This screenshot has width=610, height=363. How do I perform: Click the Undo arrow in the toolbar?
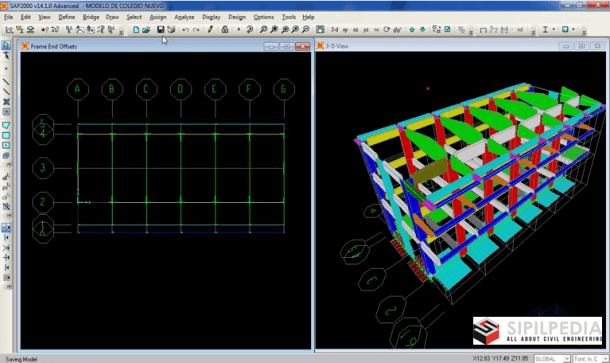point(186,30)
